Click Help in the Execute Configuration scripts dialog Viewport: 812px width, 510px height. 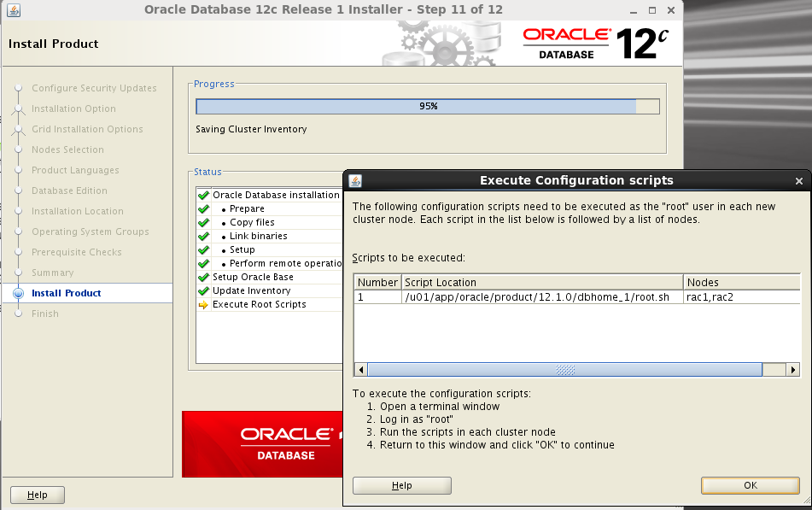[402, 485]
